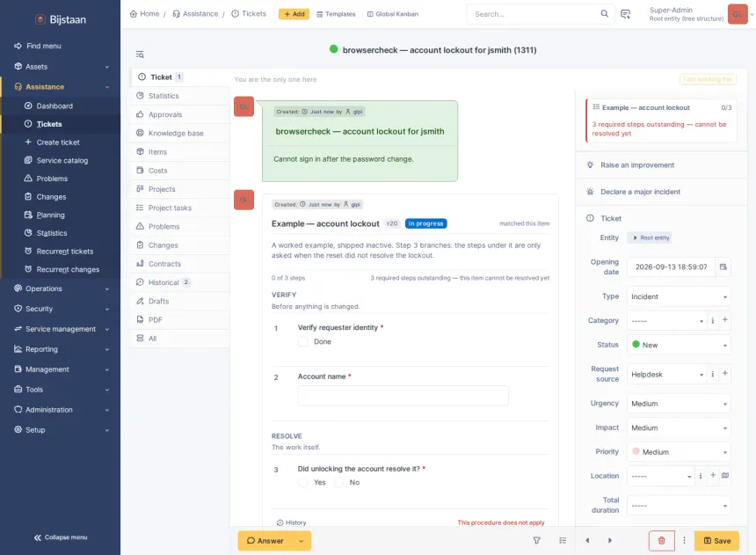Click the History clock link
The image size is (756, 555).
[291, 522]
